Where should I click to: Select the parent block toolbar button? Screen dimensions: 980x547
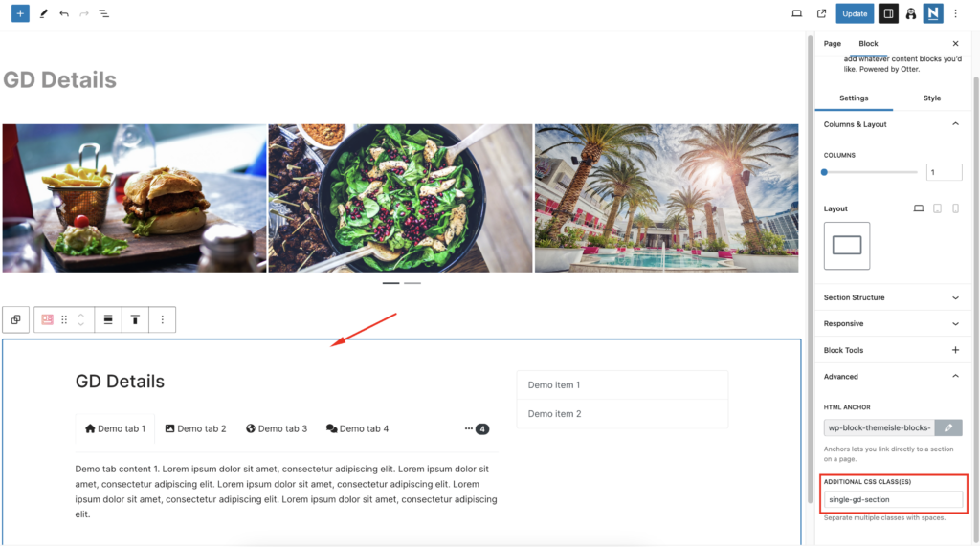click(x=15, y=319)
